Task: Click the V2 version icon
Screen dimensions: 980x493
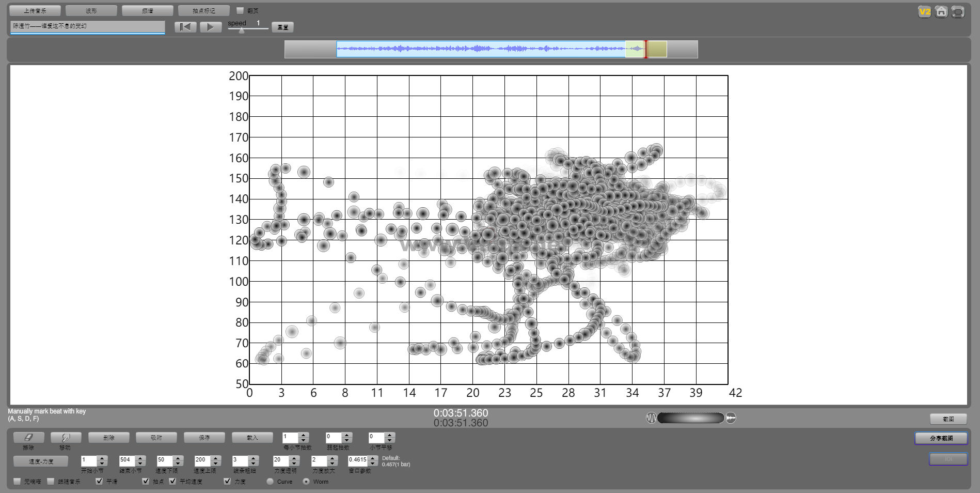Action: coord(924,11)
